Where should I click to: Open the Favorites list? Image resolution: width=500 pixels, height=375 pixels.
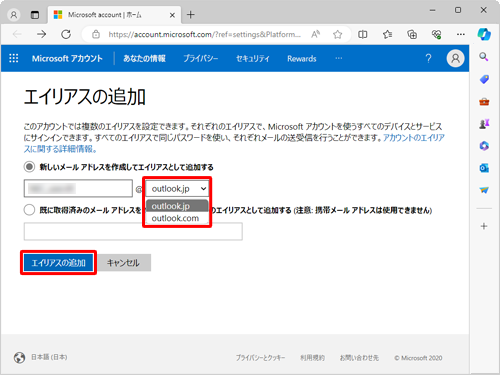coord(387,34)
